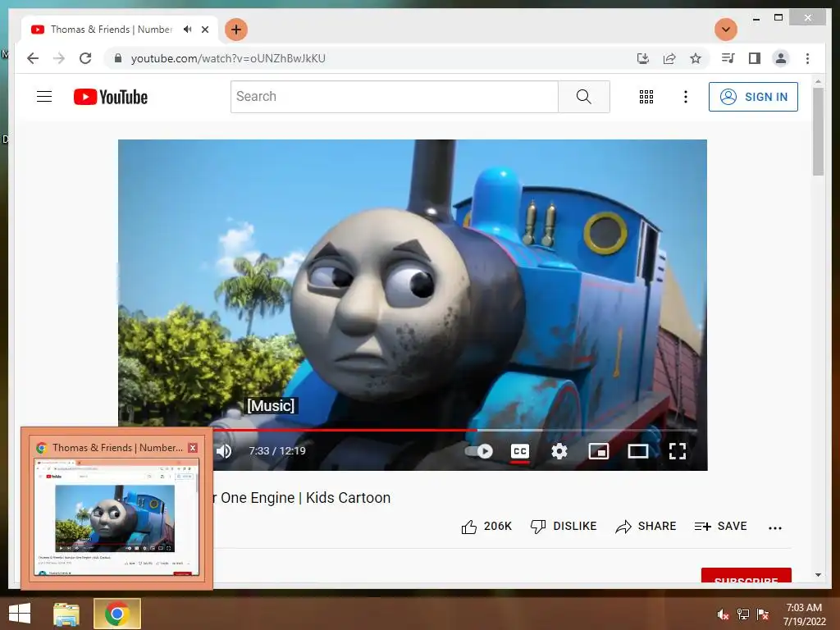
Task: Open File Explorer from the taskbar
Action: click(x=67, y=614)
